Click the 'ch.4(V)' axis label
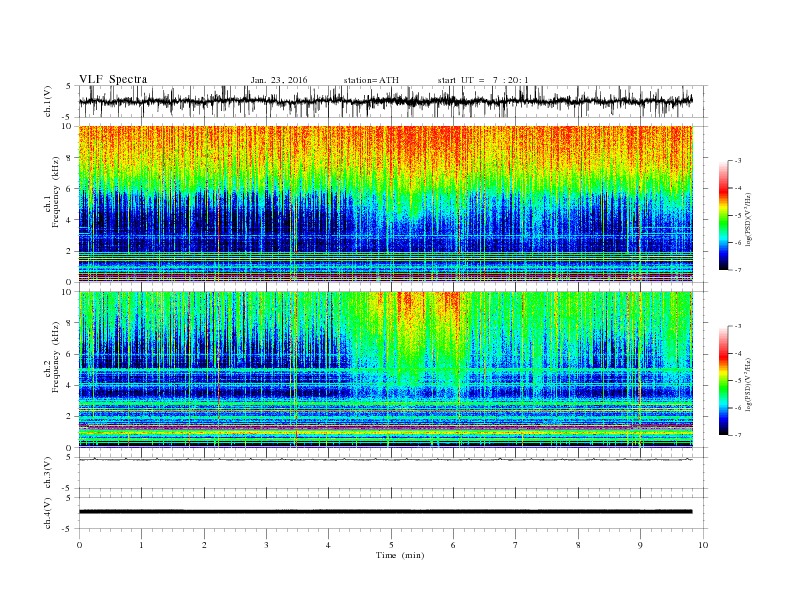Image resolution: width=792 pixels, height=612 pixels. [x=48, y=513]
